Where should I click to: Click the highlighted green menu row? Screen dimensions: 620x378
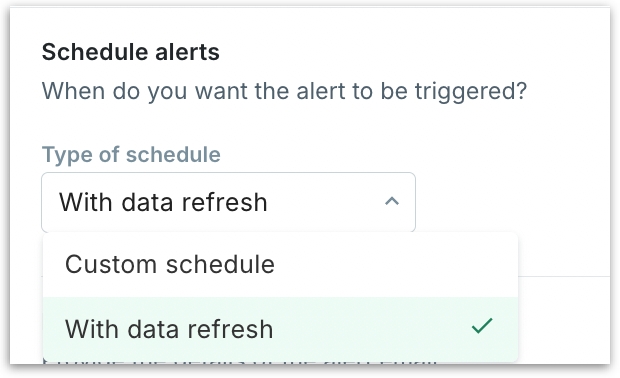[x=280, y=329]
